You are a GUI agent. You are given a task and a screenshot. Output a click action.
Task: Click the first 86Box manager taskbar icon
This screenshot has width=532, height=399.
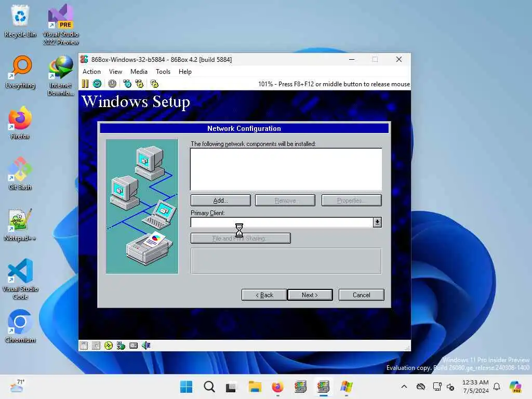(x=300, y=387)
